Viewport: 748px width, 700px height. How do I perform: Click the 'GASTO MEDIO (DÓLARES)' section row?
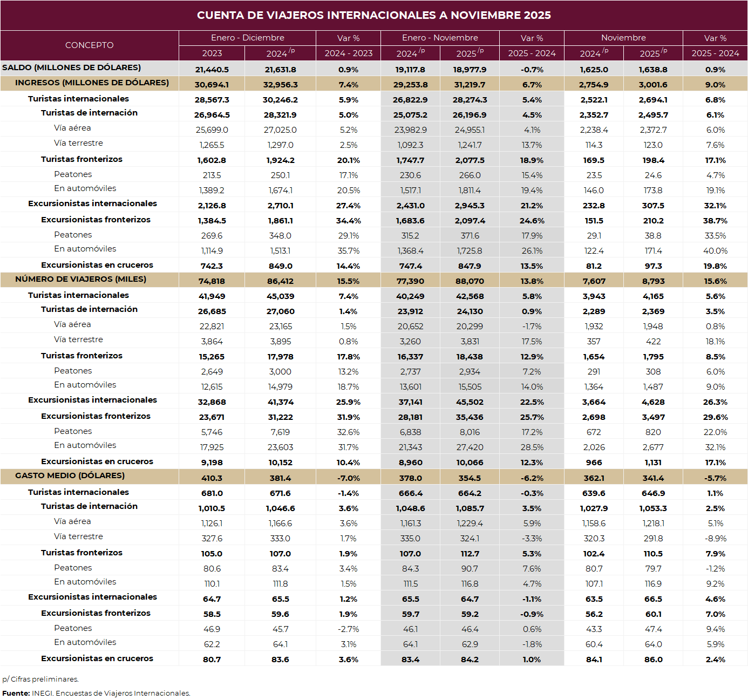pos(70,475)
